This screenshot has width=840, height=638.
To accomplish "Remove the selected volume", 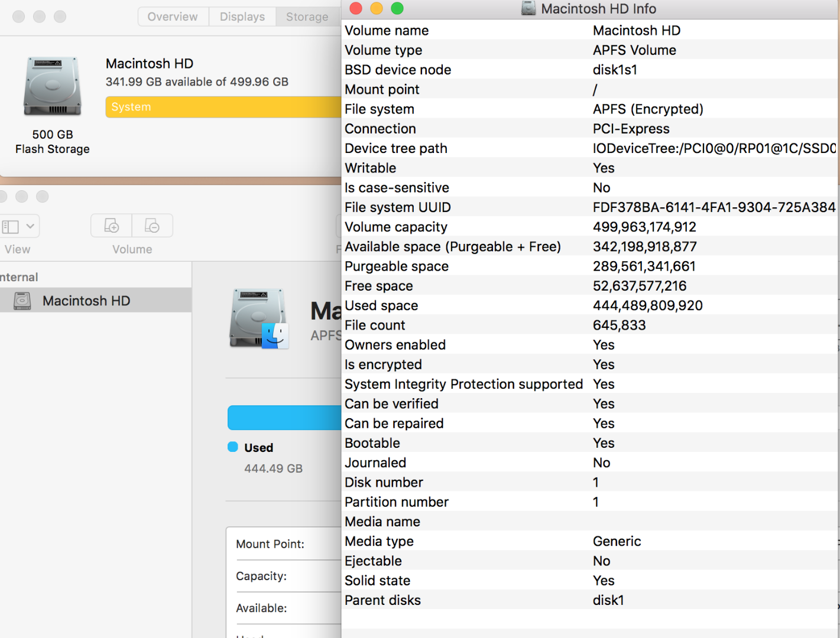I will pyautogui.click(x=152, y=225).
